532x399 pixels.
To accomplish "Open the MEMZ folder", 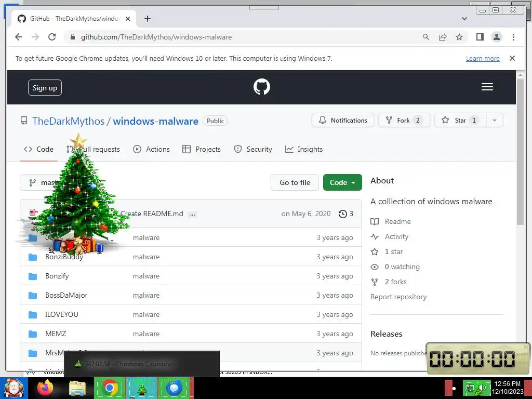I will tap(56, 334).
